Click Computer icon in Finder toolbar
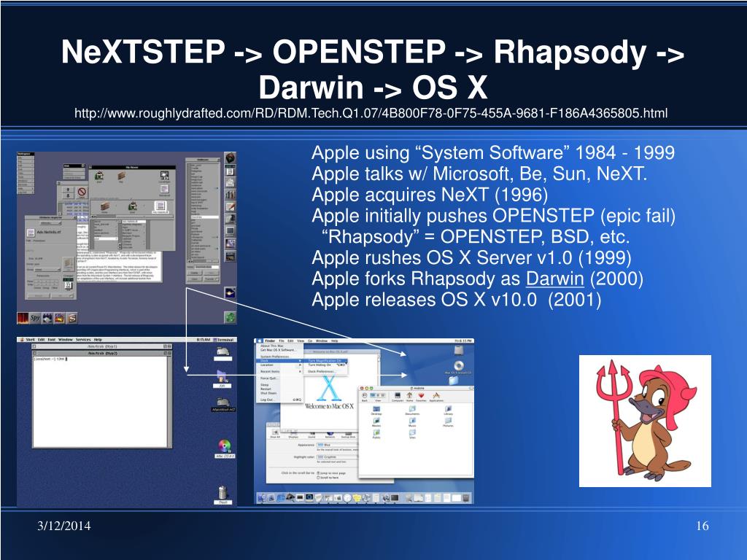 [x=397, y=397]
